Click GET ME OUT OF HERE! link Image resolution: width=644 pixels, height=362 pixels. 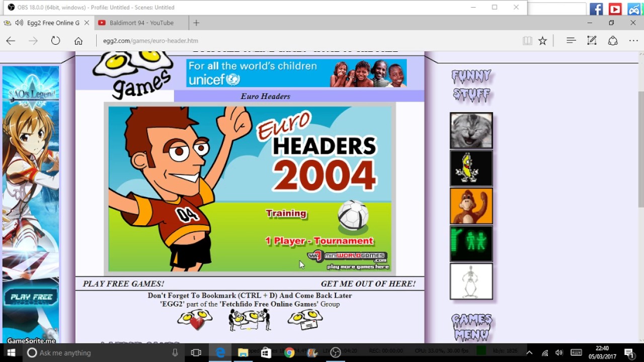tap(368, 284)
